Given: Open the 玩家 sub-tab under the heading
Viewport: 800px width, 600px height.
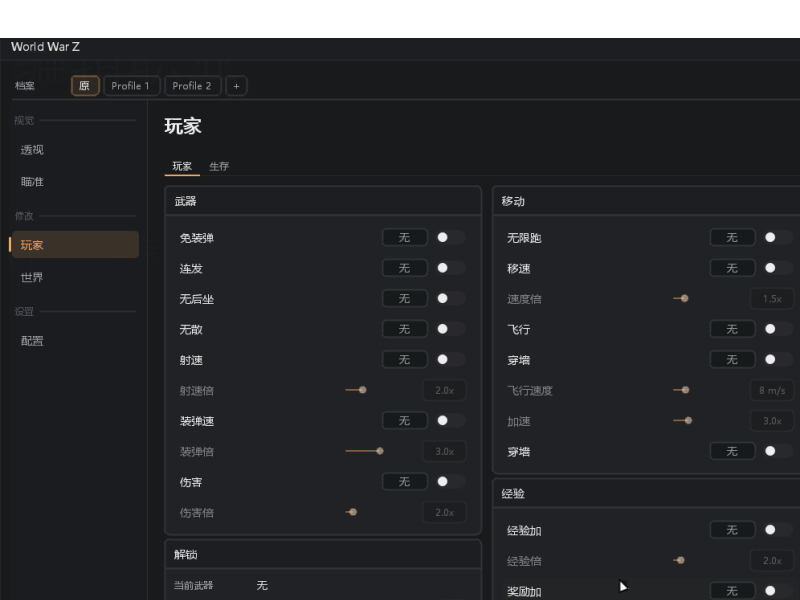Looking at the screenshot, I should (x=182, y=166).
